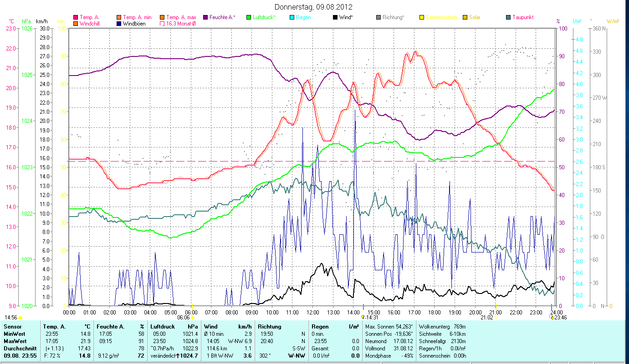Click the Sonnenschein 0.00h entry
The height and width of the screenshot is (364, 629).
click(x=442, y=355)
